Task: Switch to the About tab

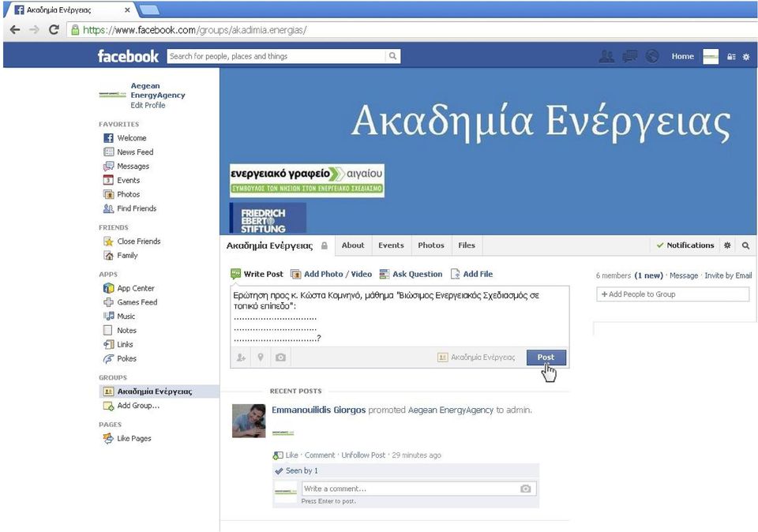Action: (353, 245)
